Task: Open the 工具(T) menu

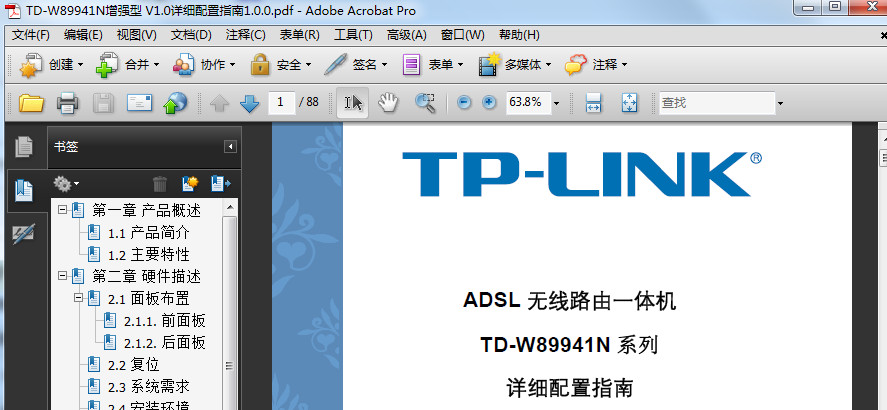Action: (354, 35)
